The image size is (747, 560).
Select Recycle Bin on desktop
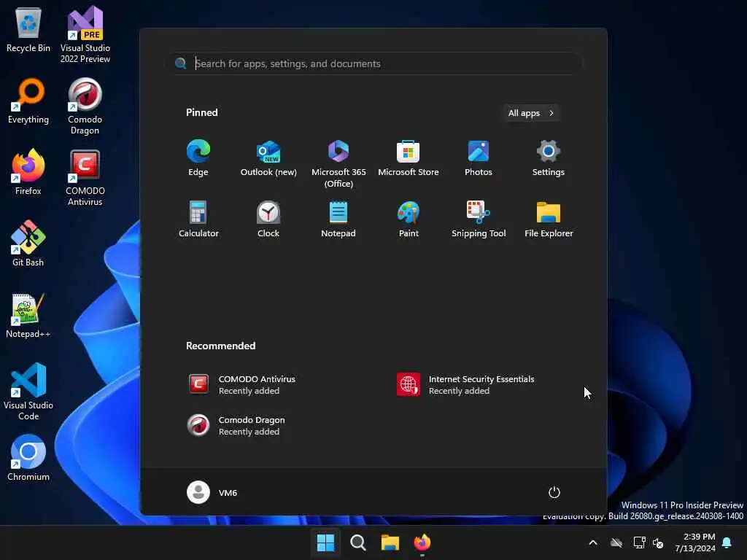tap(28, 29)
